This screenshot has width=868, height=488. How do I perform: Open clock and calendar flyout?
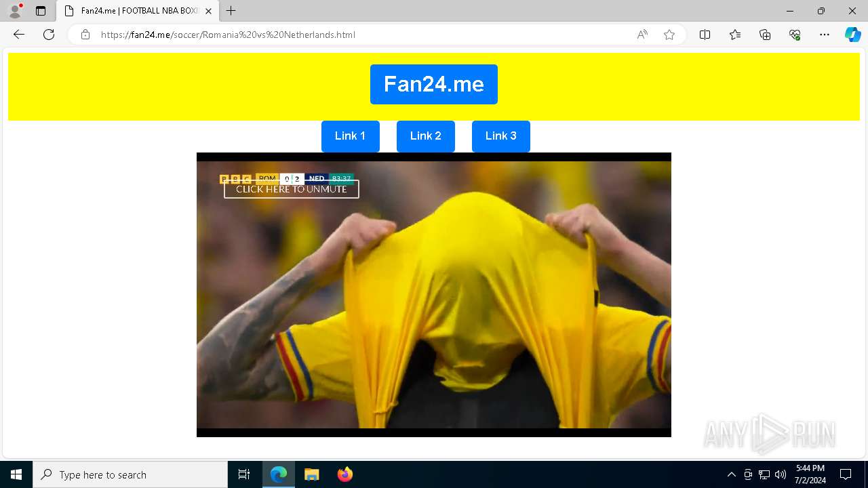tap(810, 474)
